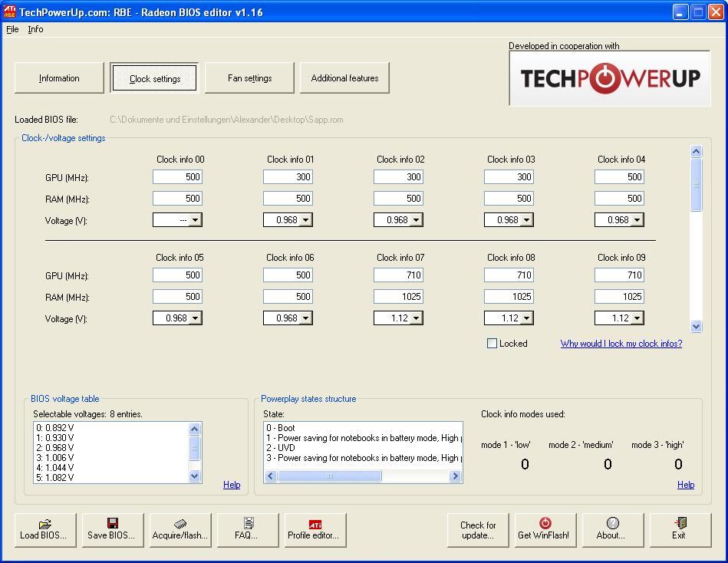
Task: Select state '1 - Power saving for notebooks'
Action: tap(363, 438)
